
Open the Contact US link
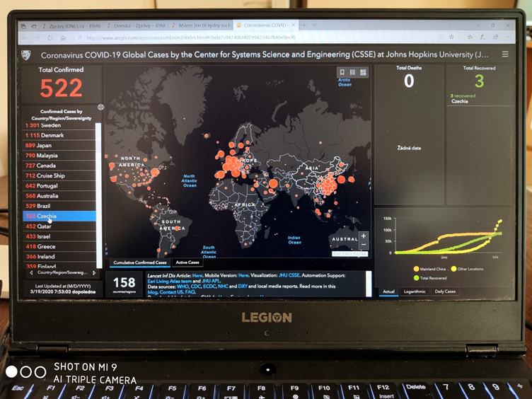[x=172, y=291]
